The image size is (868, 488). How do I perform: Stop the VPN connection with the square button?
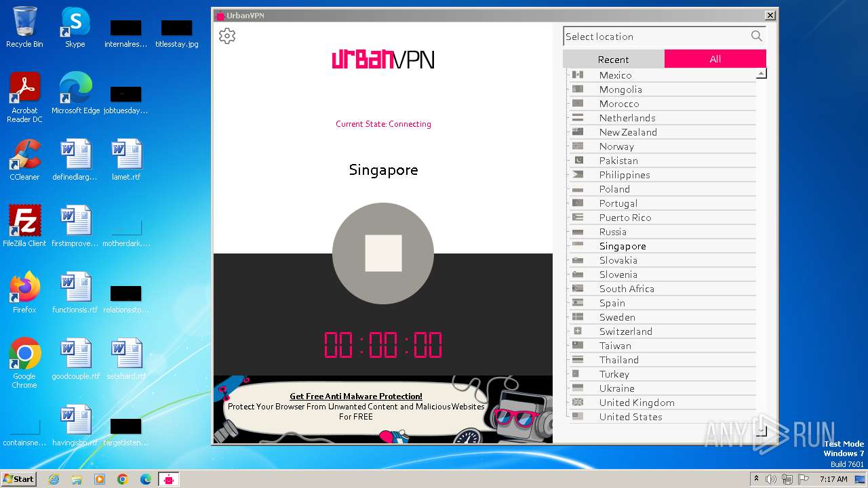[383, 253]
